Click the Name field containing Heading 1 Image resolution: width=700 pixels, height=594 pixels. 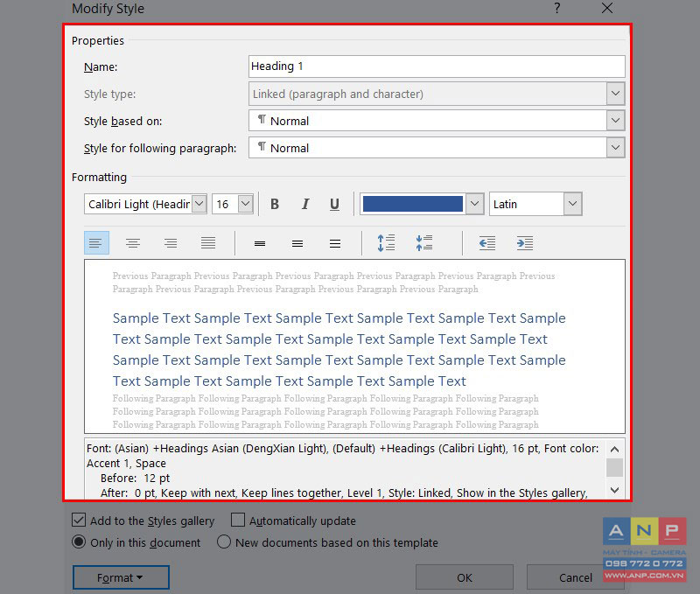click(x=437, y=66)
